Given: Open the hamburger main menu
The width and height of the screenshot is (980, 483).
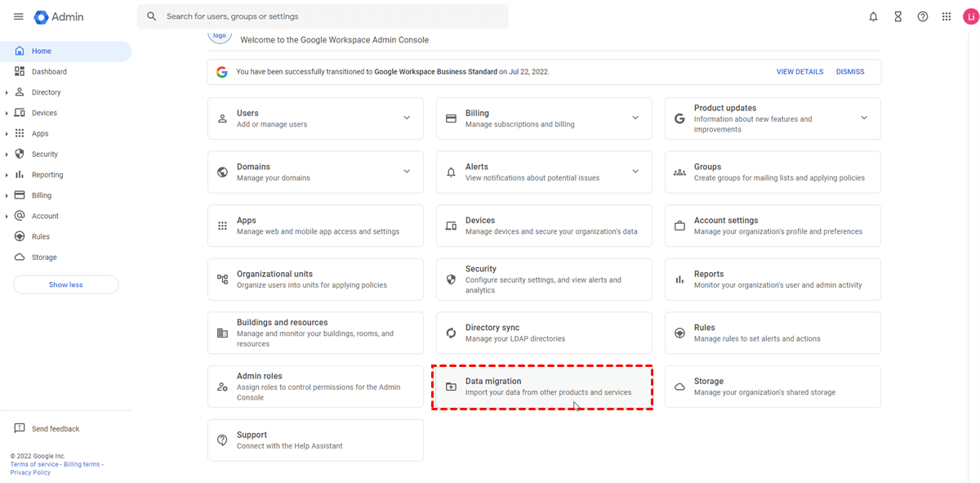Looking at the screenshot, I should (18, 16).
